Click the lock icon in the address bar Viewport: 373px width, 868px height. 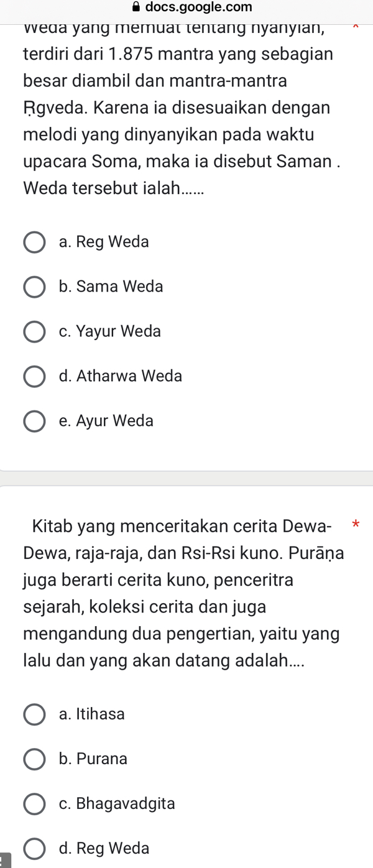[x=136, y=7]
